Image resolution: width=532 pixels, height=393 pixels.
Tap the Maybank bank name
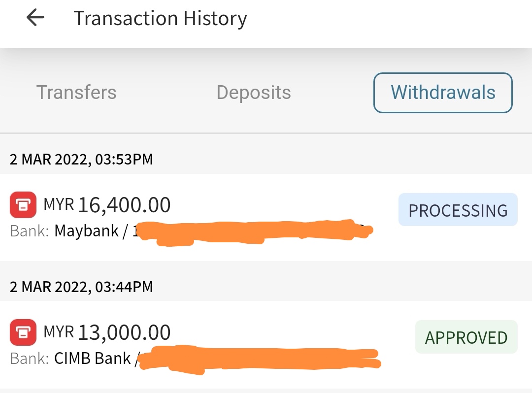(x=87, y=230)
